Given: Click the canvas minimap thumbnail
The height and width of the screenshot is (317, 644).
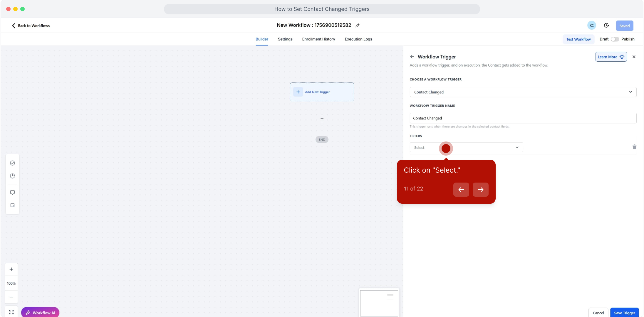Looking at the screenshot, I should (379, 303).
